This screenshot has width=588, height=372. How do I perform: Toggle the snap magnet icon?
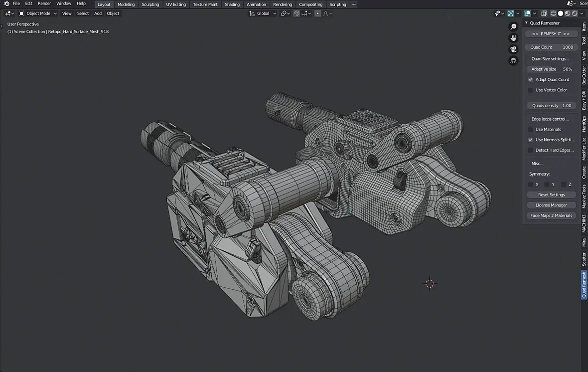pyautogui.click(x=296, y=13)
